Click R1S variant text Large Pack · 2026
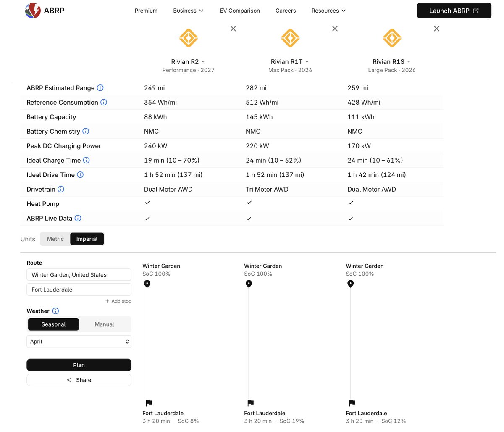The height and width of the screenshot is (432, 504). [392, 70]
